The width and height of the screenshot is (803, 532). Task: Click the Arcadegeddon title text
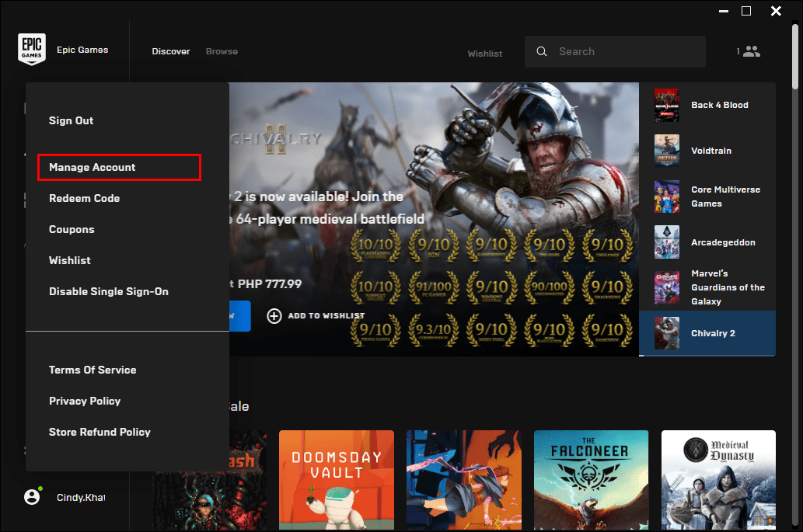click(723, 242)
